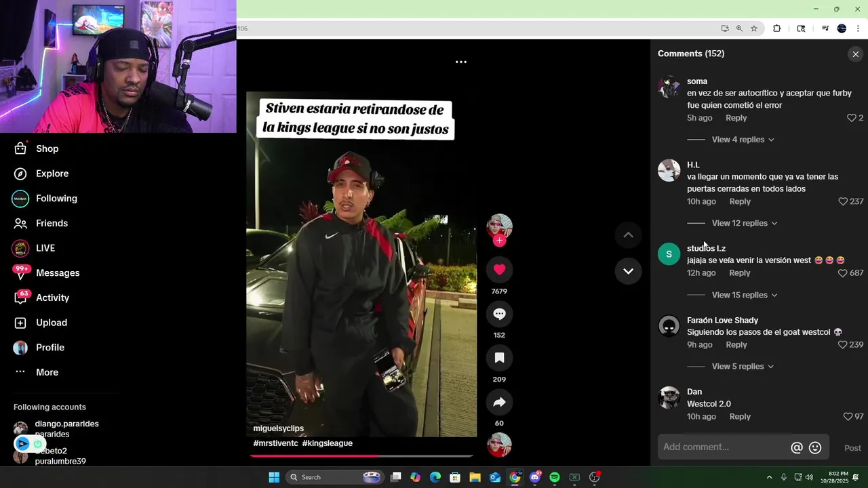Open the Windows Start menu

(x=274, y=477)
